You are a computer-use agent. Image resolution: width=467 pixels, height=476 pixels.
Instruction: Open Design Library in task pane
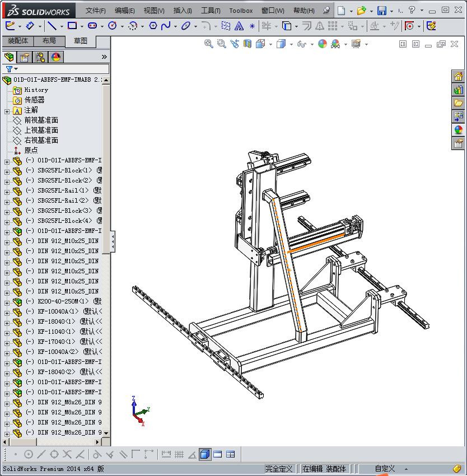[x=458, y=90]
